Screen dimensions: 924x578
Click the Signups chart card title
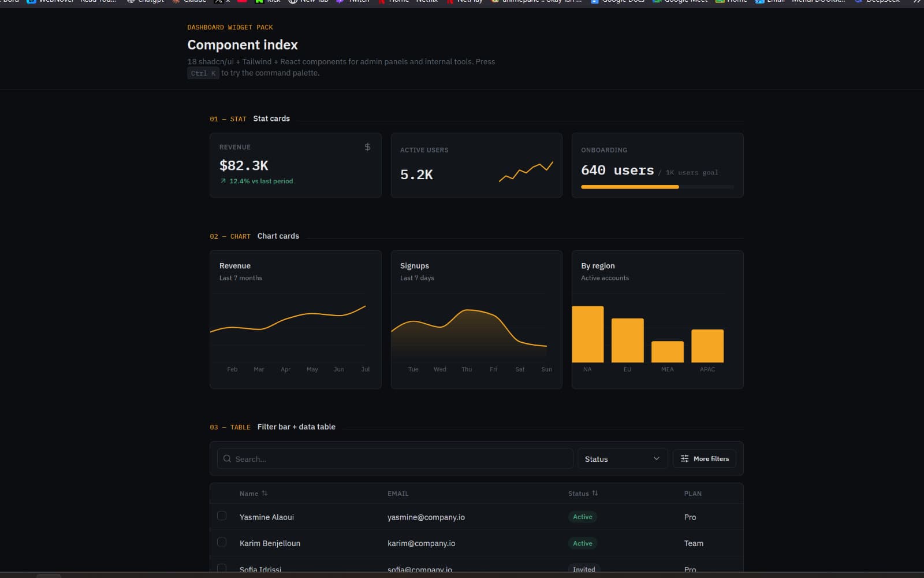[415, 266]
